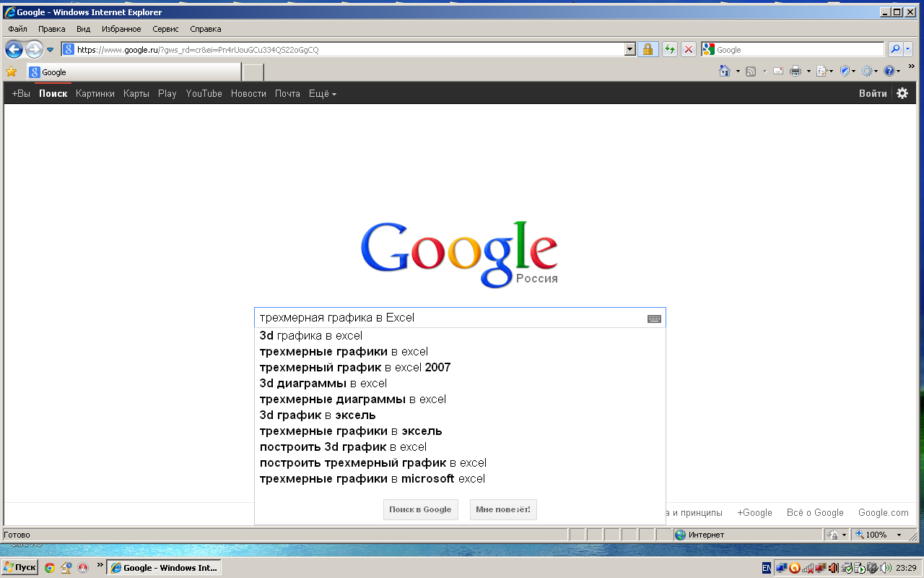
Task: Open the search provider dropdown arrow
Action: point(908,49)
